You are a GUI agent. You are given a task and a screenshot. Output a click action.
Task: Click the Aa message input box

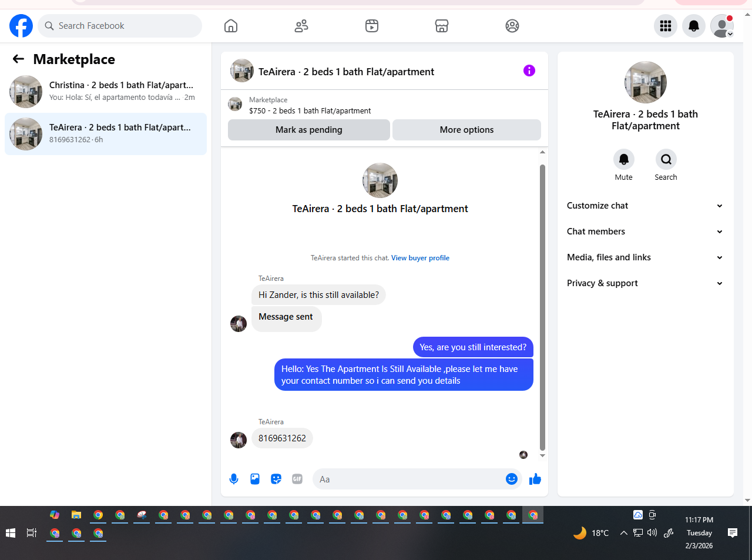[x=411, y=479]
